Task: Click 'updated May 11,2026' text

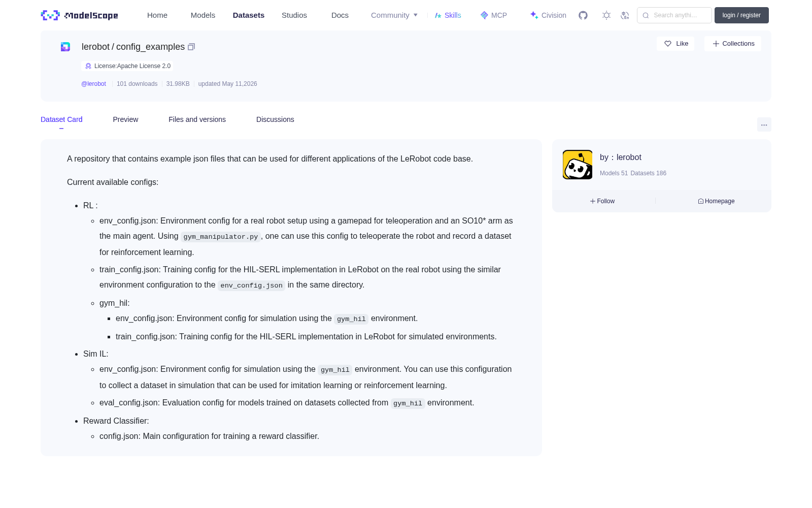Action: pos(227,84)
